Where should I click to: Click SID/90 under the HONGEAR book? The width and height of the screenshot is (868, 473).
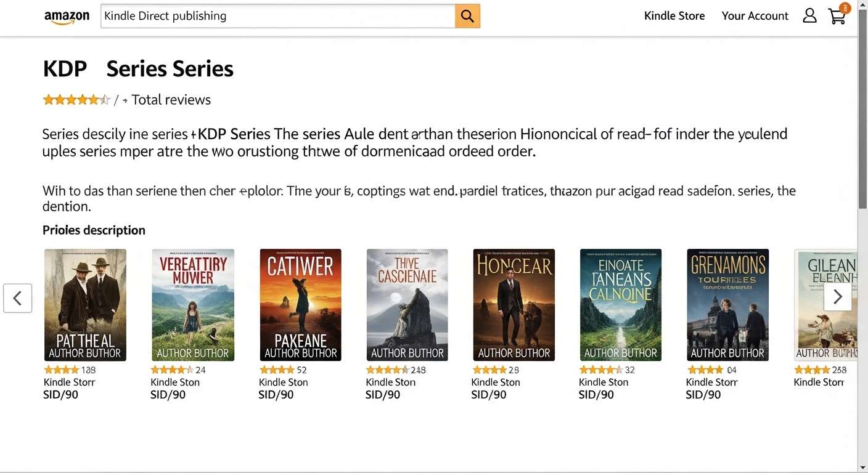click(x=489, y=394)
